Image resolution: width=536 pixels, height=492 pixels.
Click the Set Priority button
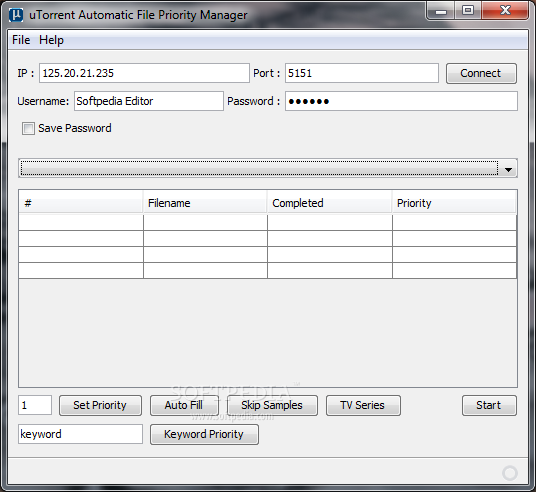(100, 405)
